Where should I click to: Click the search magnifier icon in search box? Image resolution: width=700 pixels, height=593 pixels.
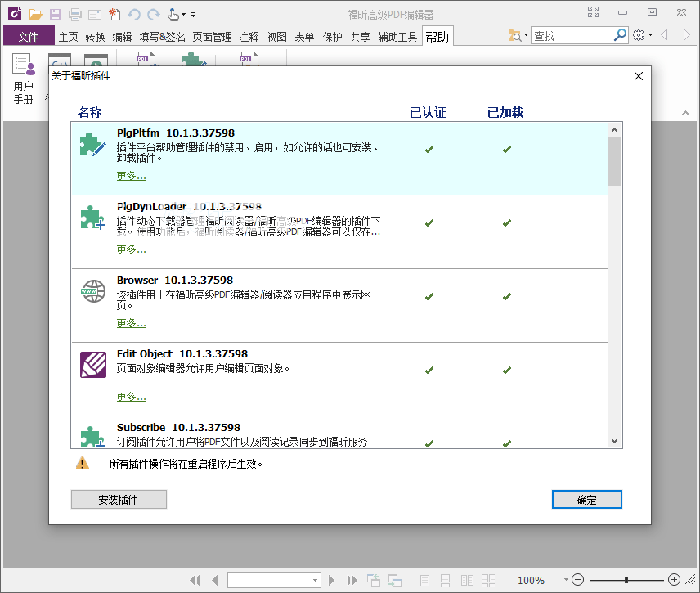[x=620, y=35]
